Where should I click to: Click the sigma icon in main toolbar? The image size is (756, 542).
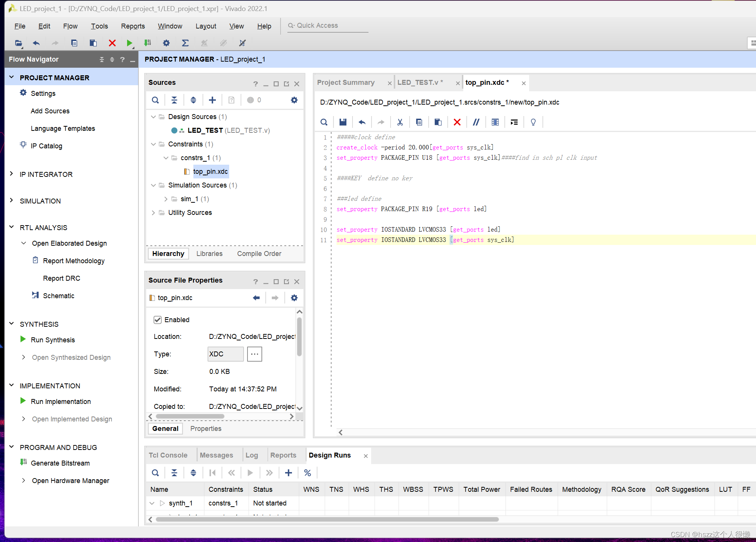(185, 43)
